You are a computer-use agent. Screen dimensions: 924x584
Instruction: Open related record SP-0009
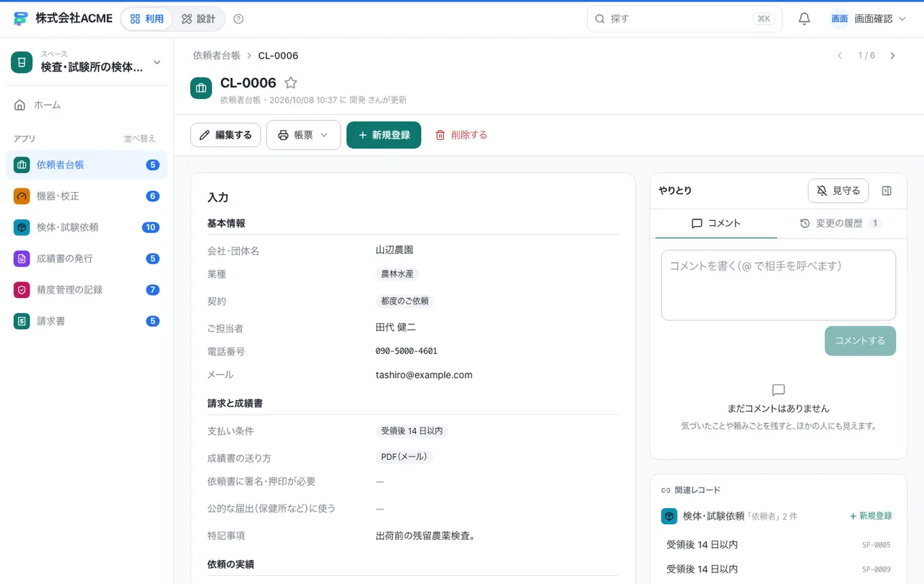pyautogui.click(x=778, y=569)
